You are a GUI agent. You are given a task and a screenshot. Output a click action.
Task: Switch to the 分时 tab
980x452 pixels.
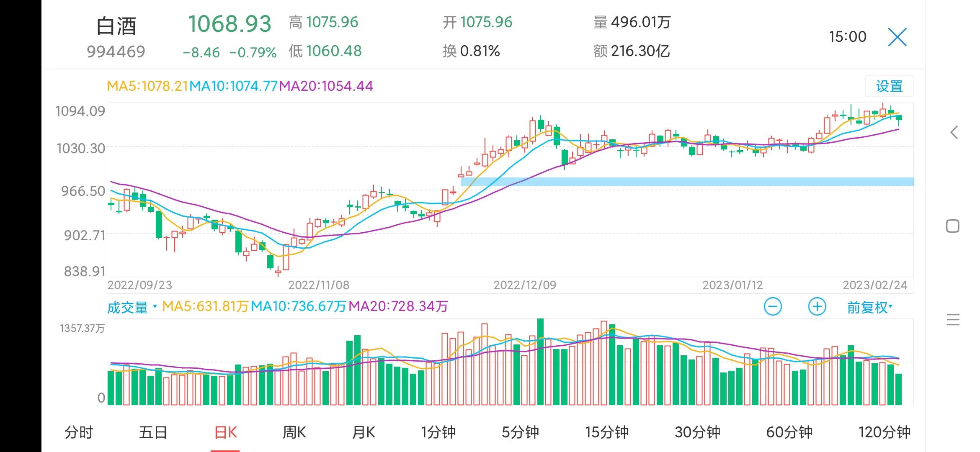pyautogui.click(x=78, y=432)
